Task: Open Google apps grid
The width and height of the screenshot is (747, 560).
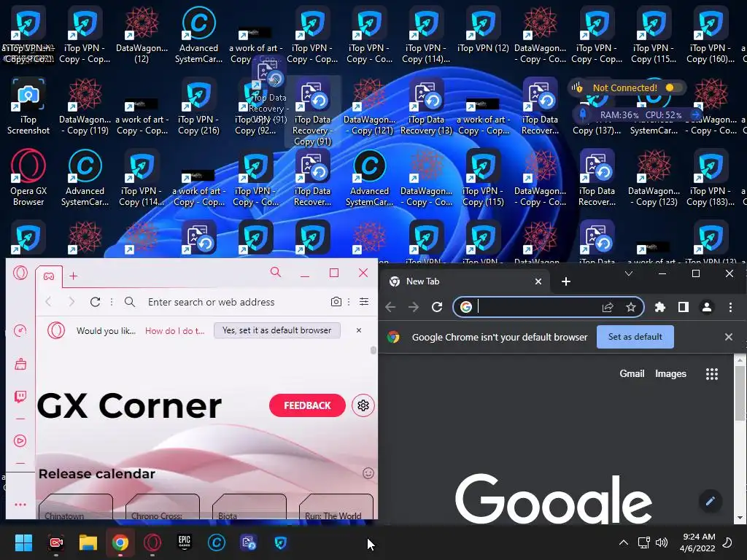Action: [712, 374]
